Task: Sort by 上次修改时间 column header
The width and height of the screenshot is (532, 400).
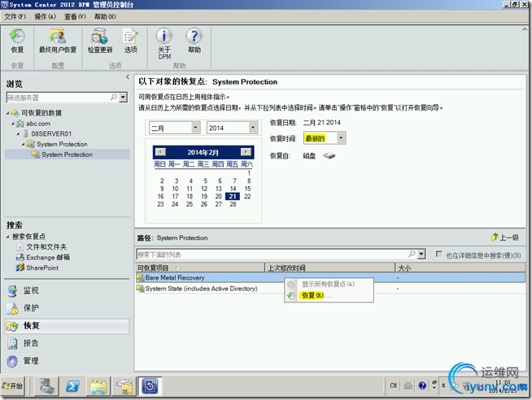Action: pos(329,267)
